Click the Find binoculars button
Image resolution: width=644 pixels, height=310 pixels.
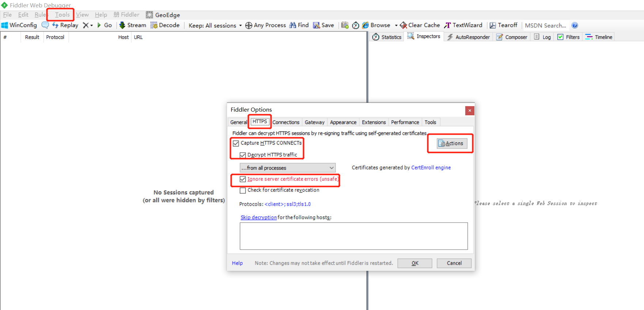pos(299,25)
